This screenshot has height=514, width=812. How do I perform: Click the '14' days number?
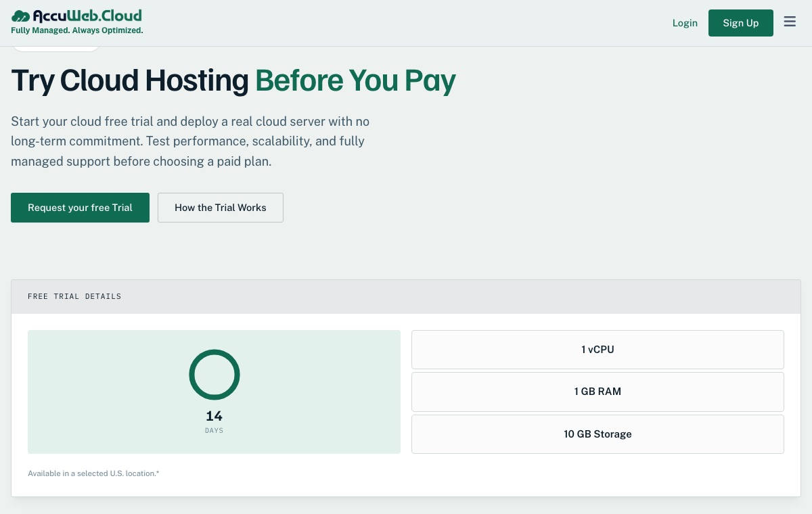[x=214, y=416]
